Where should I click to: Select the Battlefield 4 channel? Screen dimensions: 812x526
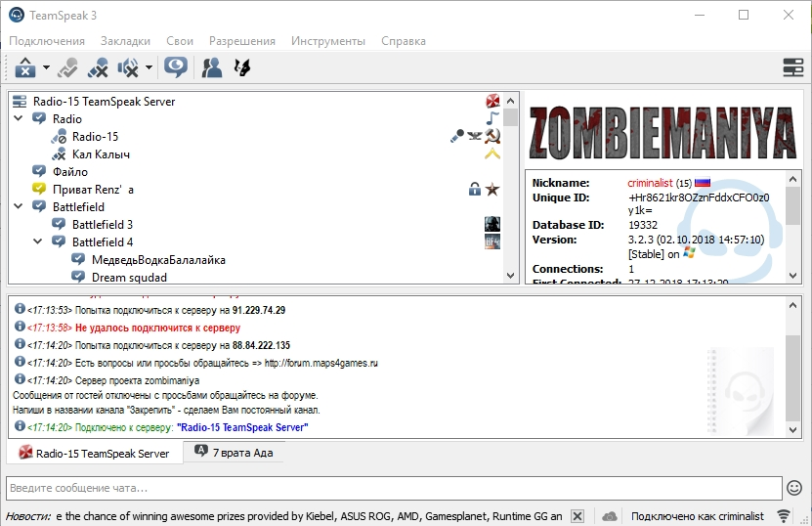[103, 242]
